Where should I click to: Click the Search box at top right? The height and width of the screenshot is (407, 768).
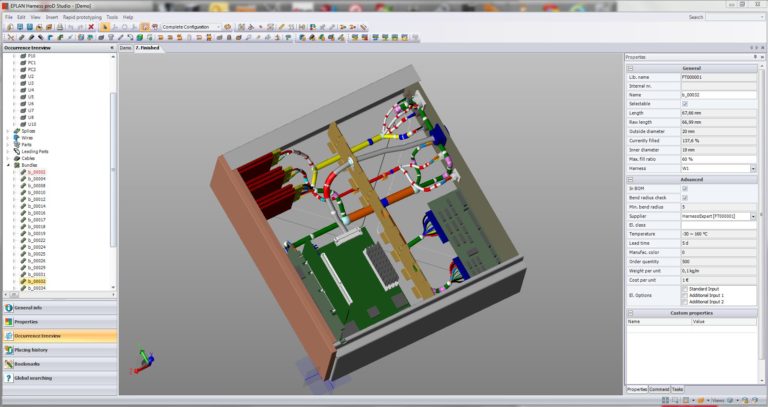click(734, 17)
